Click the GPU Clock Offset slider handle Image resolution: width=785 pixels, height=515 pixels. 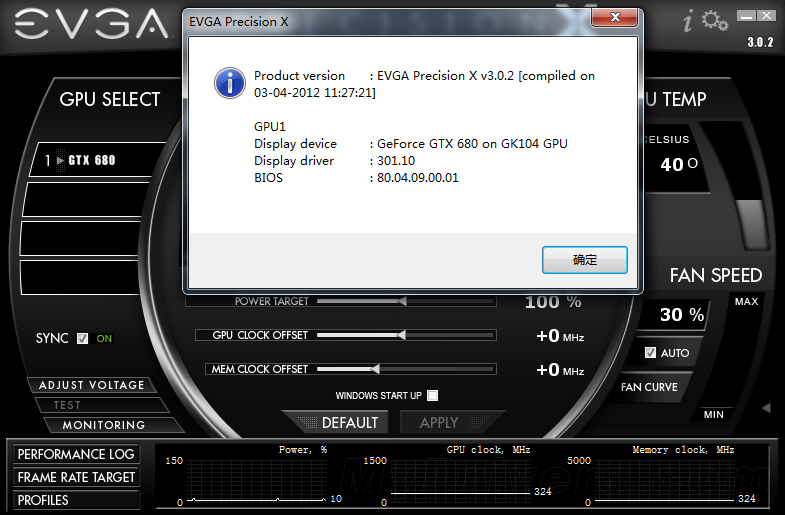(x=401, y=335)
